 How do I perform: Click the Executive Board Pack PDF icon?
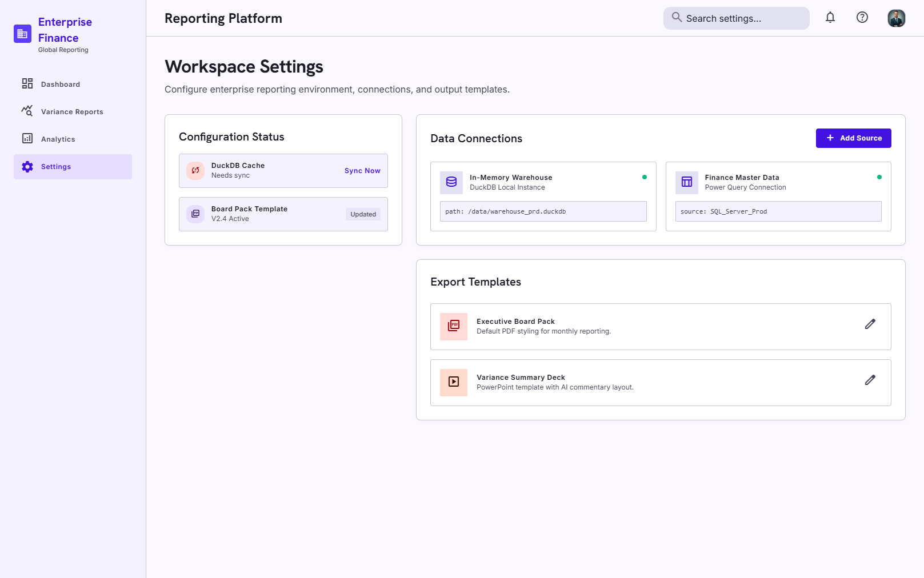454,326
